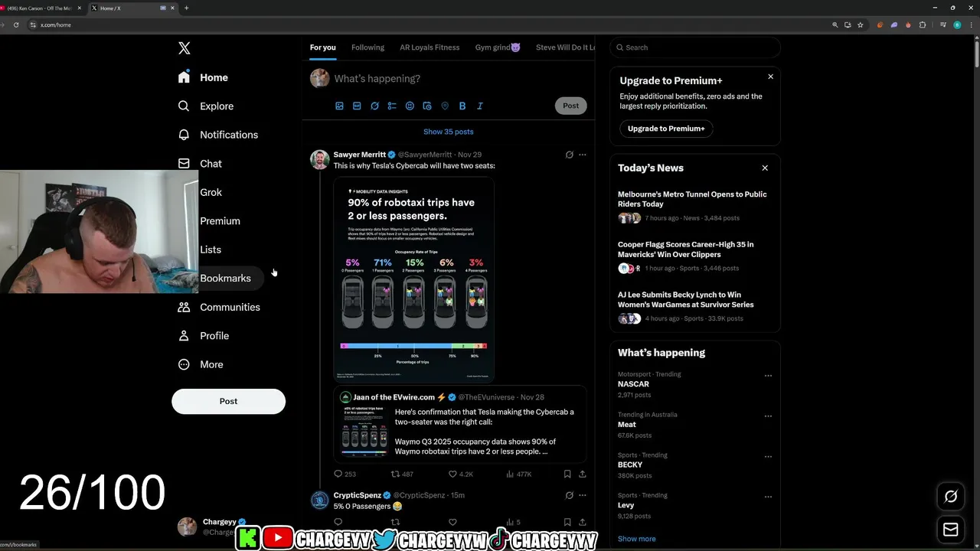
Task: View analytics showing 477K views
Action: [x=518, y=474]
